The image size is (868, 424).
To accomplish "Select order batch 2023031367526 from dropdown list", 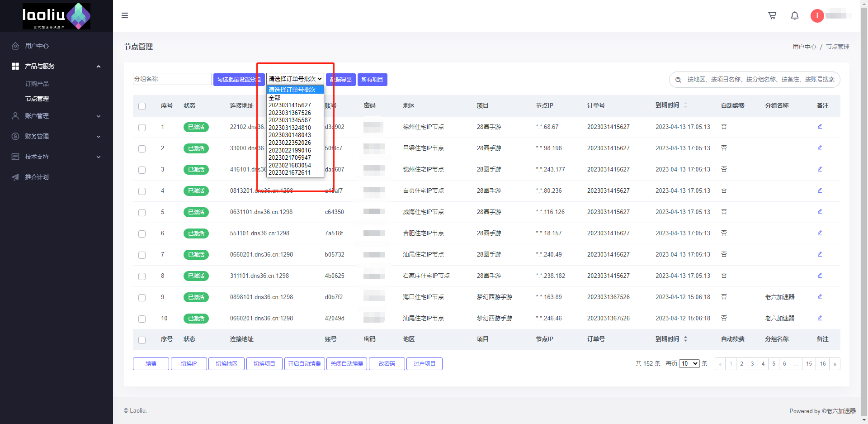I will tap(290, 113).
